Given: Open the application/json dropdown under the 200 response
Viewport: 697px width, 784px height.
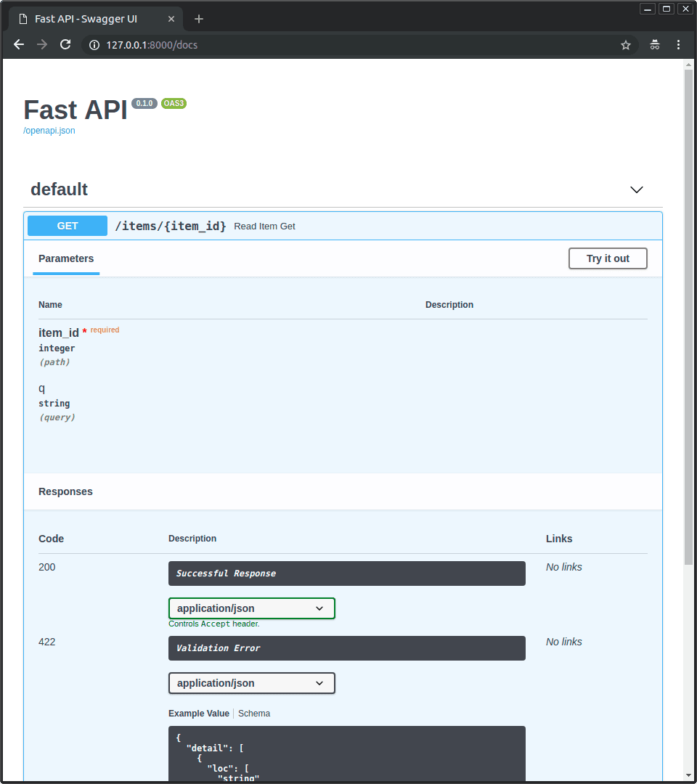Looking at the screenshot, I should [251, 608].
